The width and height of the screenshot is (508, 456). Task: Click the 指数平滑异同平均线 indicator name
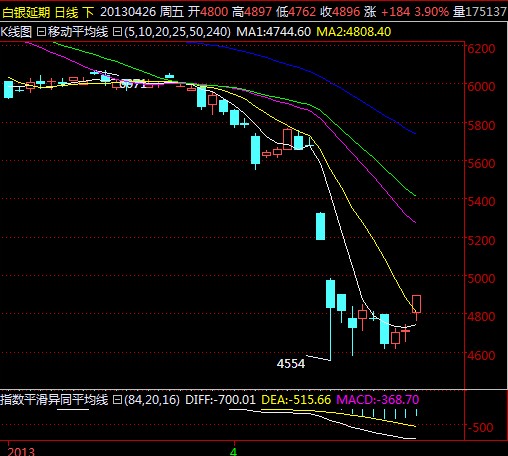click(x=54, y=399)
